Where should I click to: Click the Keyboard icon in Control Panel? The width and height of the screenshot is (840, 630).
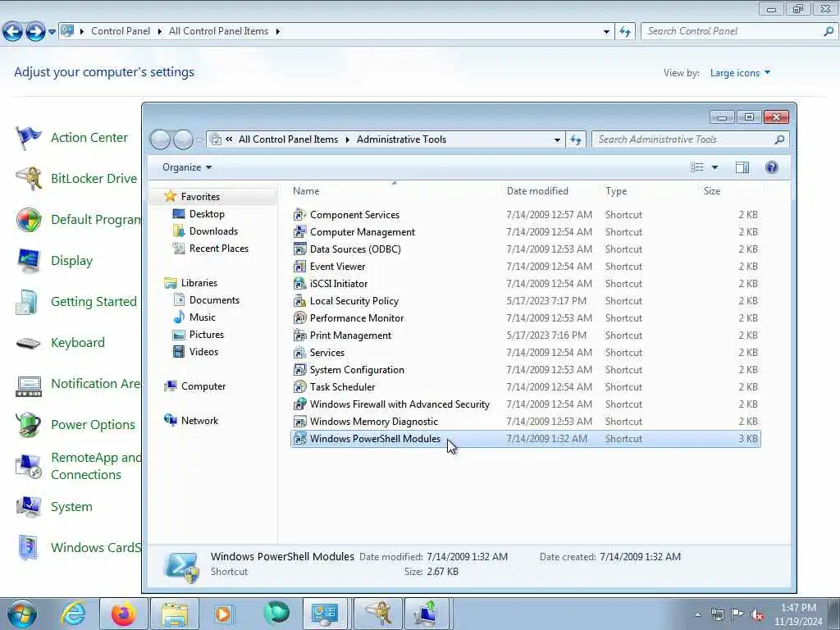[x=29, y=343]
